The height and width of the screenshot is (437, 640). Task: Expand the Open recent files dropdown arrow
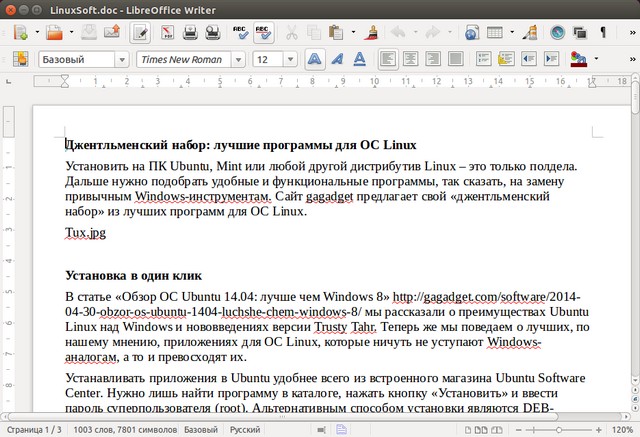[71, 32]
